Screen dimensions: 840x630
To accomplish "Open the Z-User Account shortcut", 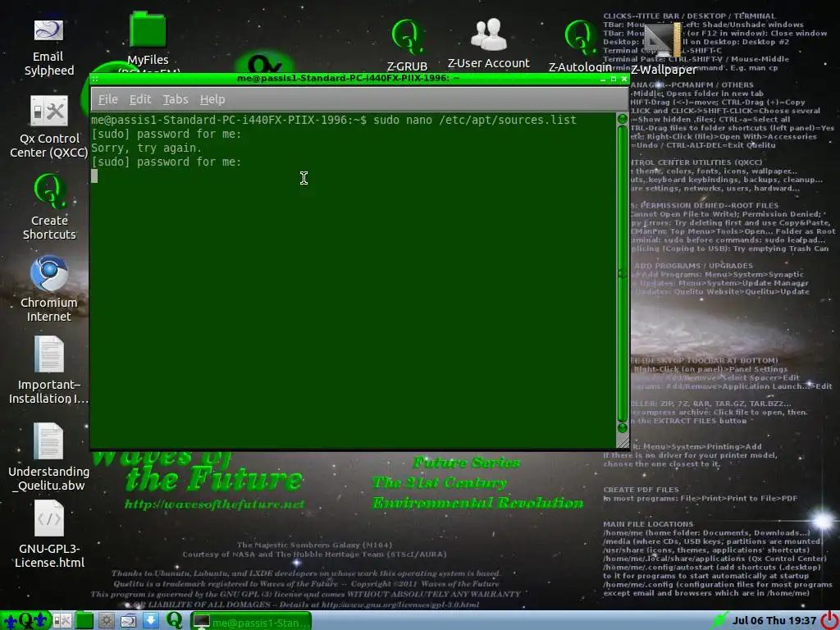I will pyautogui.click(x=489, y=43).
